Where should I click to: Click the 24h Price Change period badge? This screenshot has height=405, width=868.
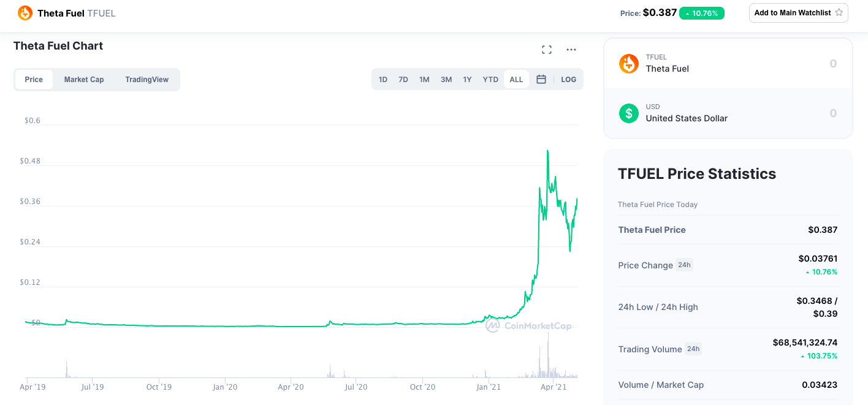pos(684,265)
